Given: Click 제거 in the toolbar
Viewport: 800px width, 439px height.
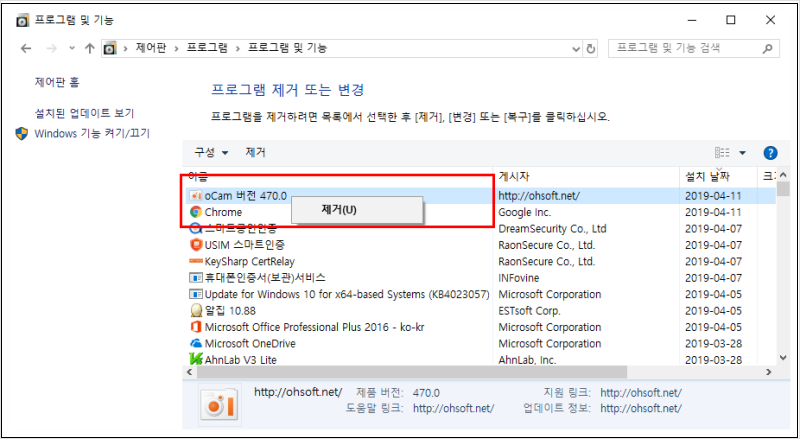Looking at the screenshot, I should click(256, 153).
